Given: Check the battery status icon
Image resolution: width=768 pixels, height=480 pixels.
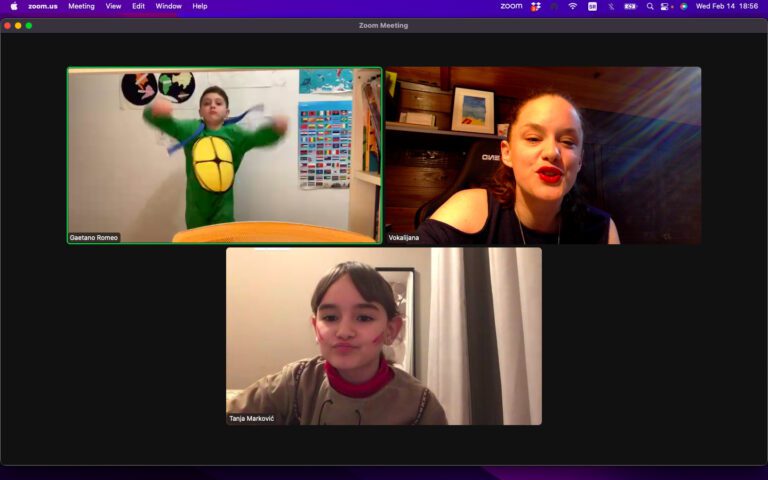Looking at the screenshot, I should pyautogui.click(x=630, y=6).
